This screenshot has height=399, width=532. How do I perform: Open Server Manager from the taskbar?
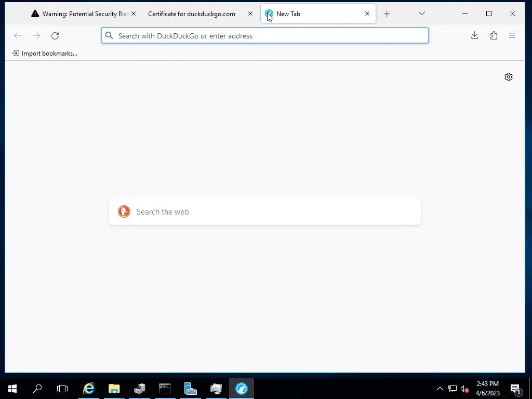coord(190,388)
